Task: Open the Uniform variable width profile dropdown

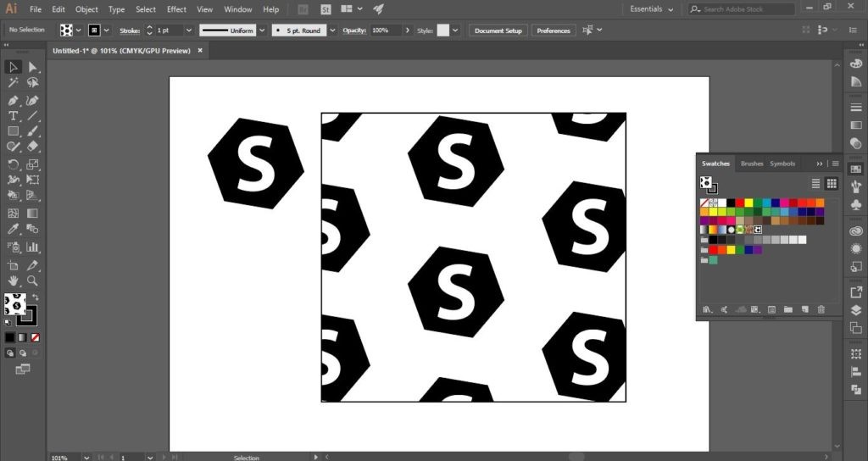Action: pos(263,31)
